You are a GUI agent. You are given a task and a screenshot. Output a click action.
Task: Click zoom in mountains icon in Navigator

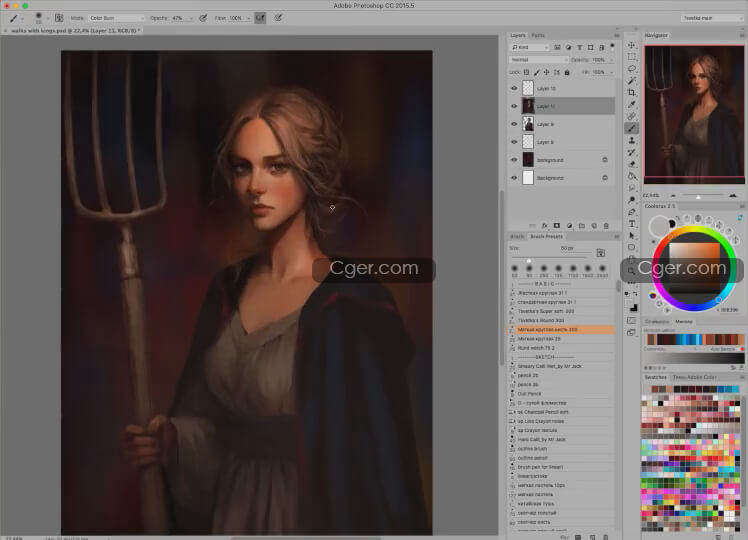pos(733,196)
